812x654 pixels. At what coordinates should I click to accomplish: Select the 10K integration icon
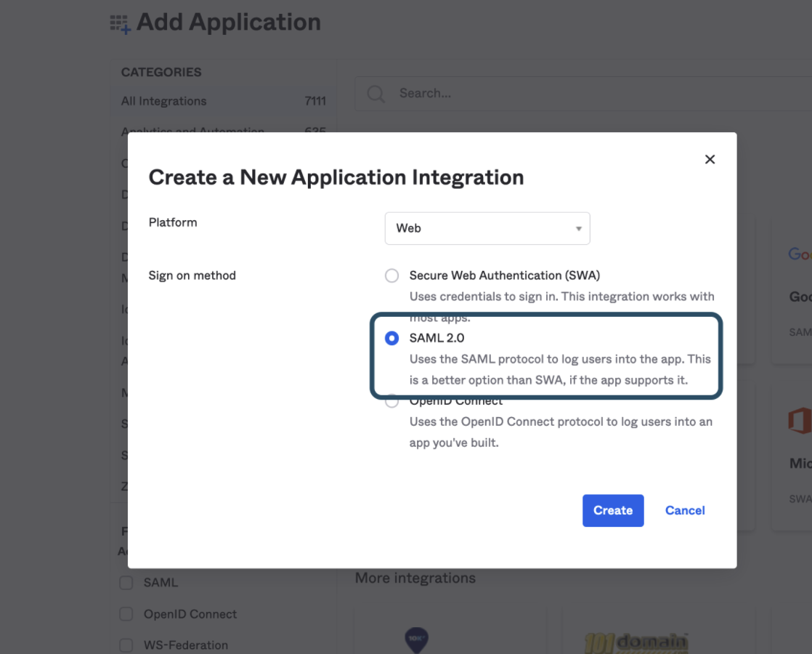[416, 640]
